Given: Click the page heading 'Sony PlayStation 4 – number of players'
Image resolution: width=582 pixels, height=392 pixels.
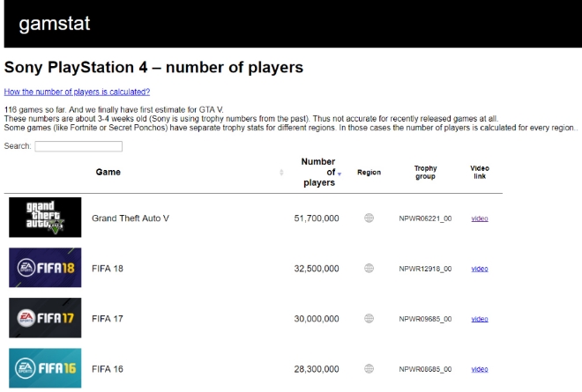Looking at the screenshot, I should point(153,68).
